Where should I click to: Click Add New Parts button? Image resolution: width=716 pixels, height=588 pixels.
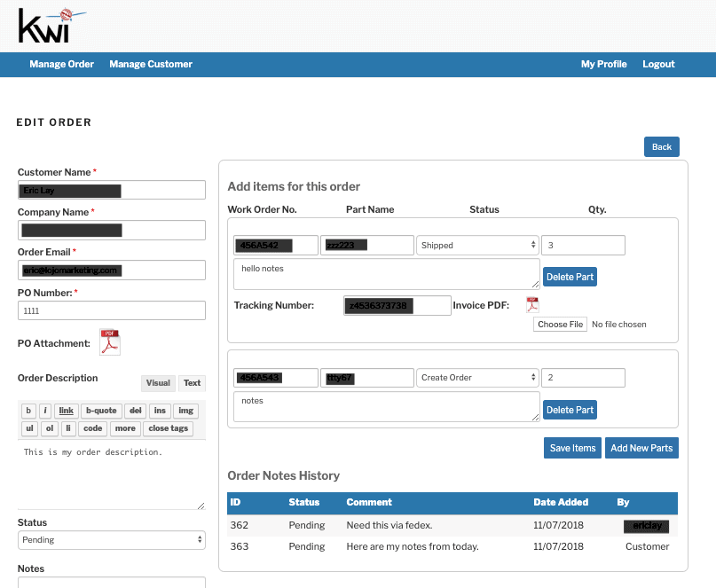tap(641, 448)
